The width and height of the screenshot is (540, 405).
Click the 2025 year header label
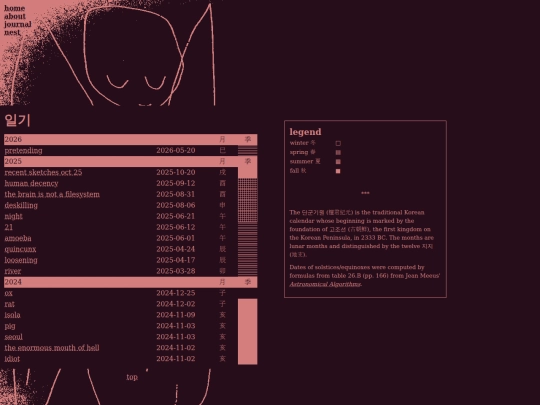(13, 161)
